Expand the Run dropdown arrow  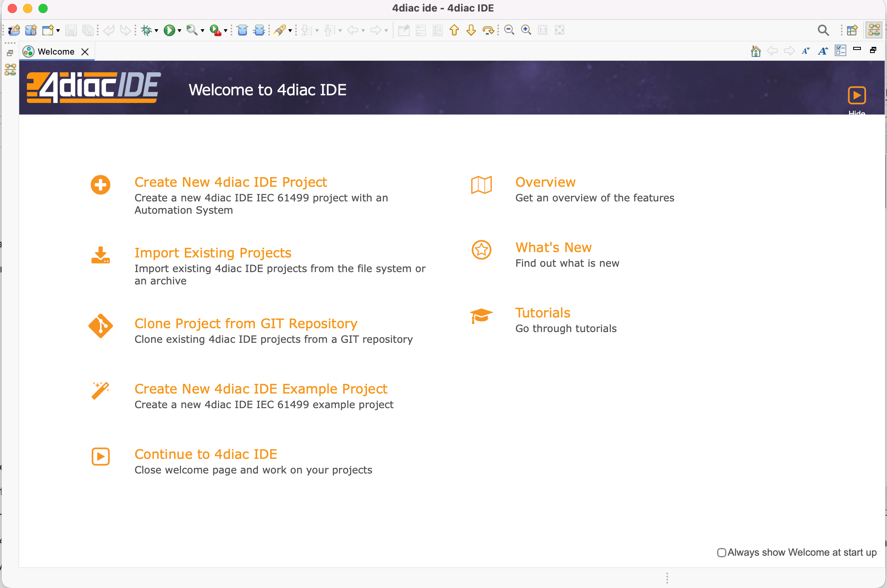(x=179, y=30)
